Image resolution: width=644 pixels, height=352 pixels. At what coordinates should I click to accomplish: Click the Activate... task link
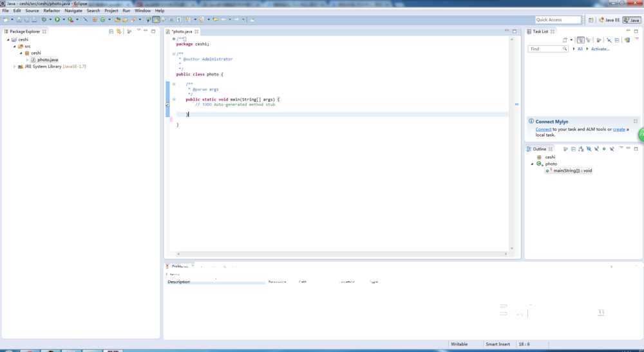[x=600, y=49]
